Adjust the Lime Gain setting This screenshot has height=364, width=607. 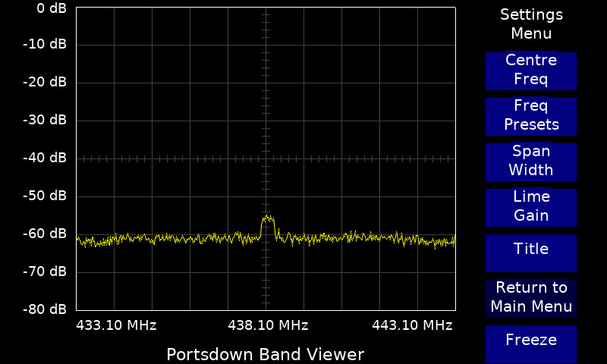point(531,207)
